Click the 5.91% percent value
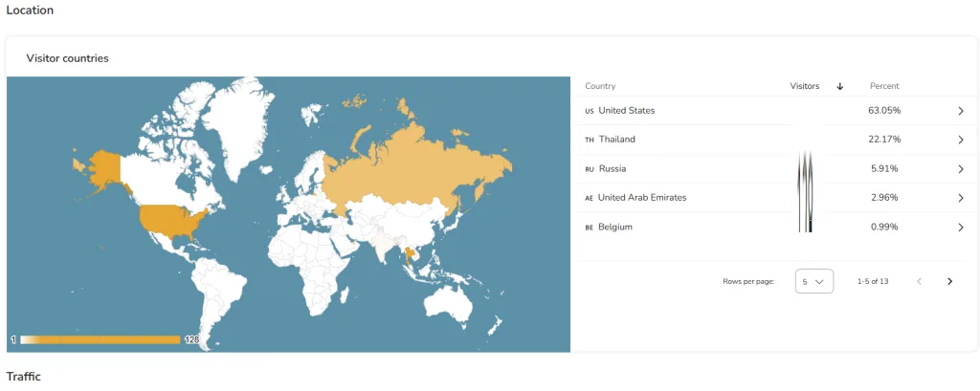Viewport: 980px width, 391px height. pos(884,168)
